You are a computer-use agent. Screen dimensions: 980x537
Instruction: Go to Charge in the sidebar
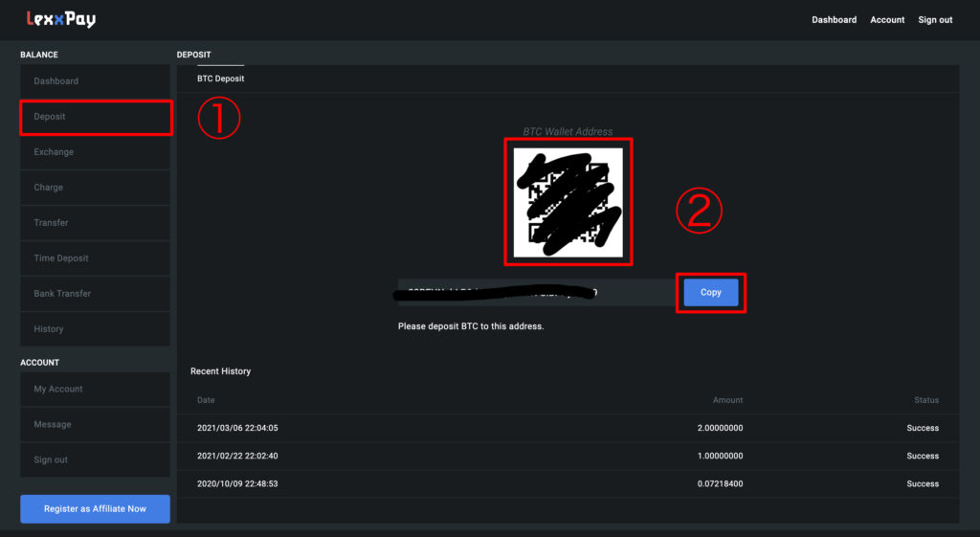click(x=95, y=188)
